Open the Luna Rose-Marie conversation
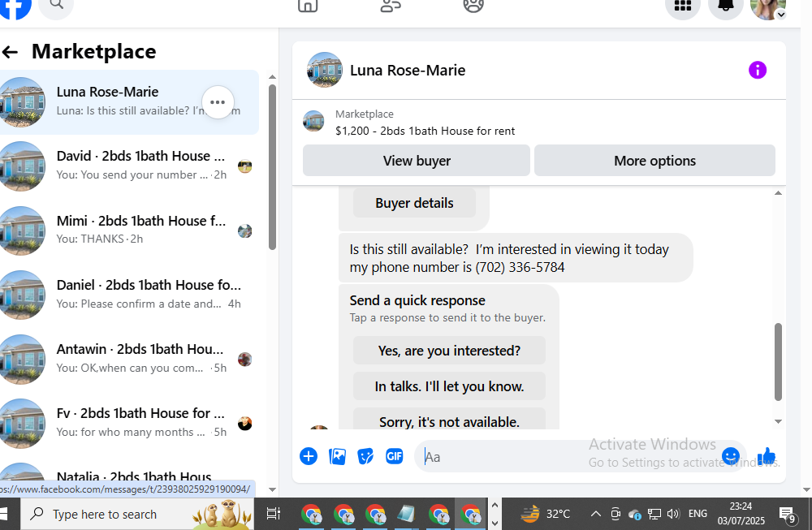 [128, 102]
